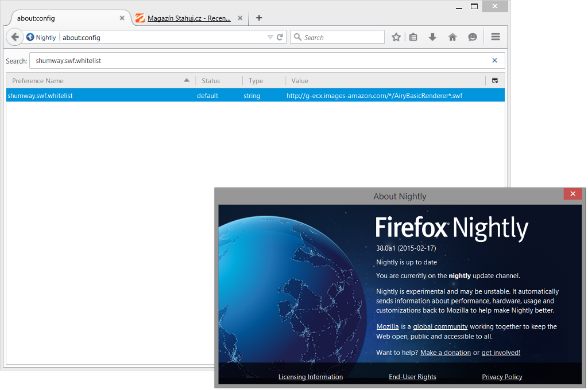This screenshot has height=390, width=588.
Task: Clear the about:config search filter
Action: pos(494,60)
